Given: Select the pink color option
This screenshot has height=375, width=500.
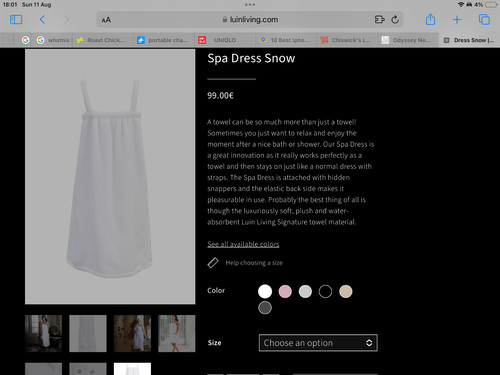Looking at the screenshot, I should pos(285,291).
